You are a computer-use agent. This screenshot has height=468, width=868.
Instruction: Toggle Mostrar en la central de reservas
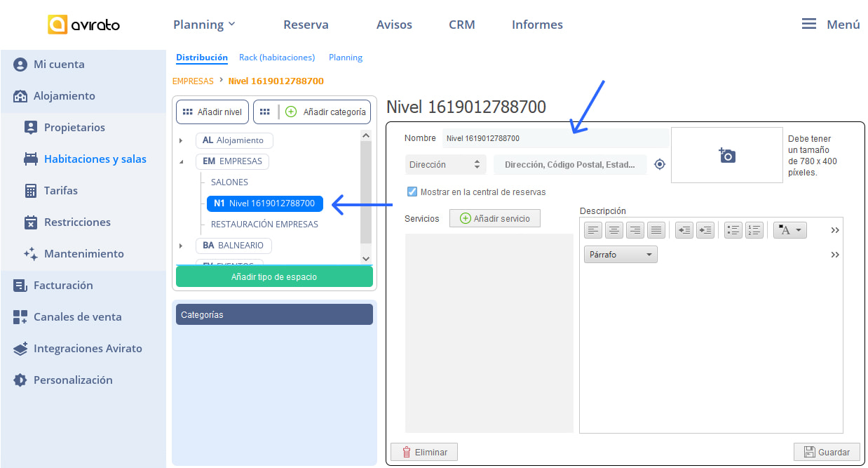coord(412,192)
